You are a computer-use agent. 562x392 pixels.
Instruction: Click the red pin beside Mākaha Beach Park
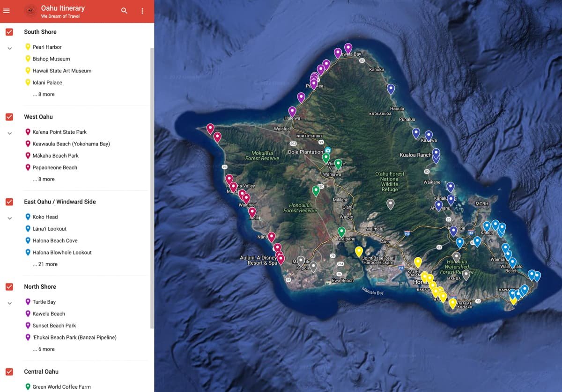(28, 156)
